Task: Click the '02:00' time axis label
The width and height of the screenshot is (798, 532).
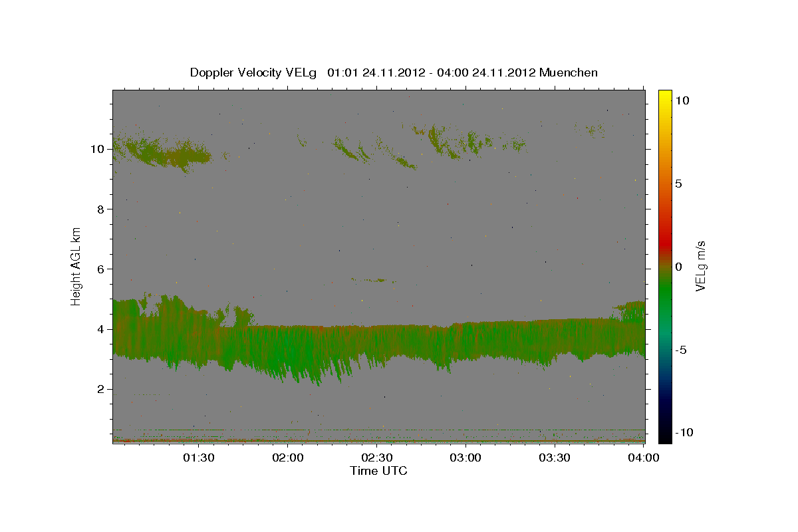Action: coord(288,458)
